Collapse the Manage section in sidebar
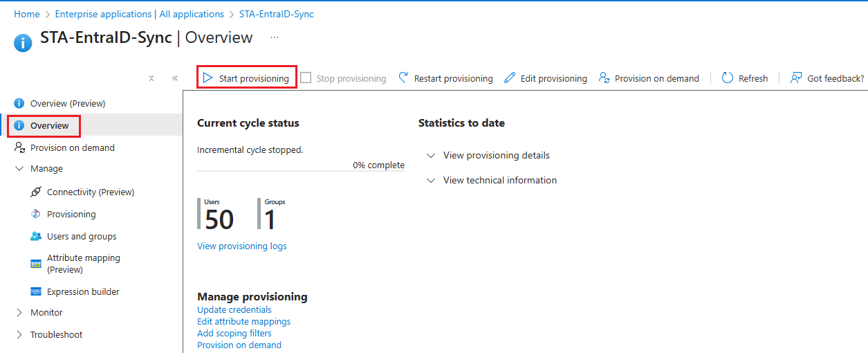 19,168
